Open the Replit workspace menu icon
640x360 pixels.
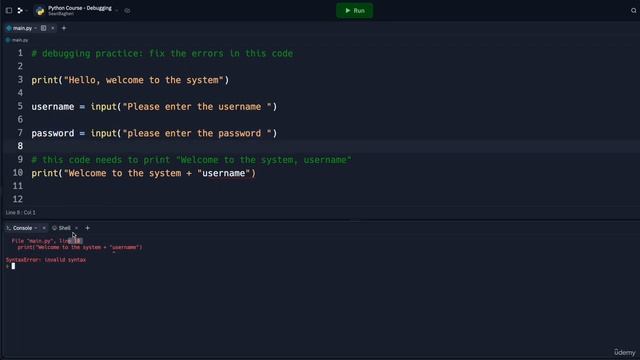point(20,11)
